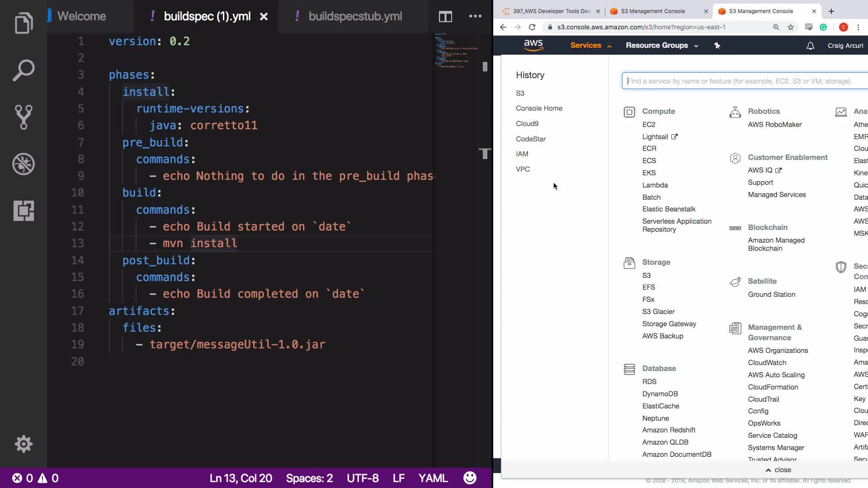Open the Search magnifier in activity bar
The height and width of the screenshot is (488, 868).
(24, 70)
